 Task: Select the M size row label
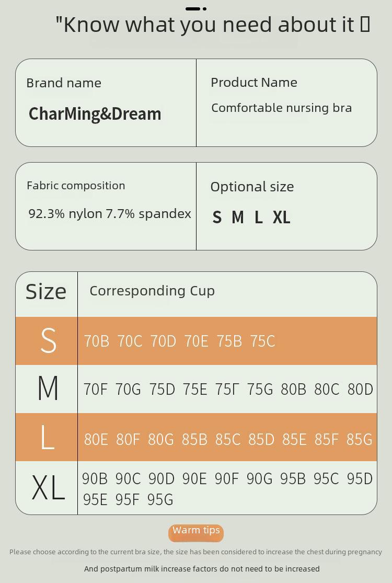pyautogui.click(x=48, y=388)
